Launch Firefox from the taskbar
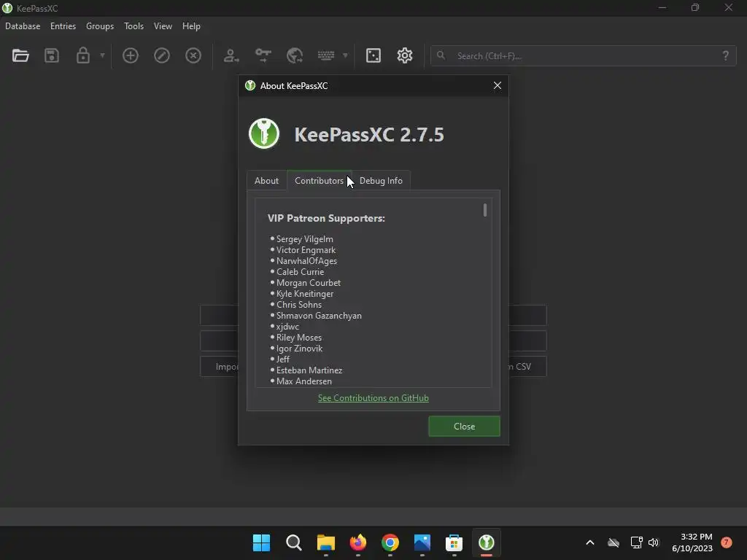 pos(357,542)
